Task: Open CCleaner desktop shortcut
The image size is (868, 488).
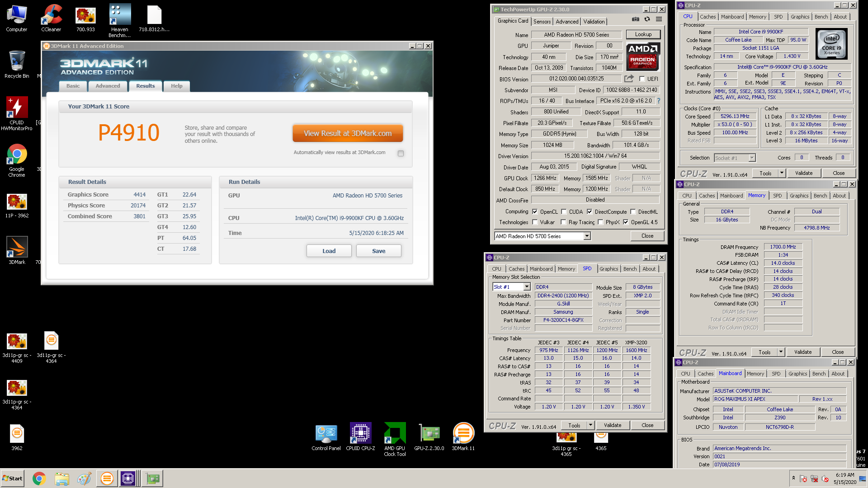Action: (x=51, y=18)
